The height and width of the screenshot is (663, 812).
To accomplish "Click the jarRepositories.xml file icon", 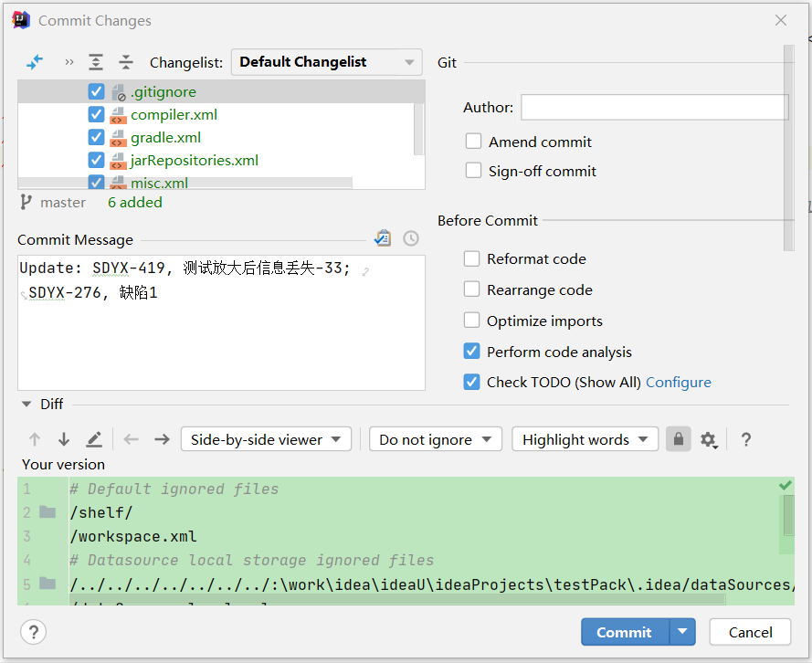I will 118,161.
